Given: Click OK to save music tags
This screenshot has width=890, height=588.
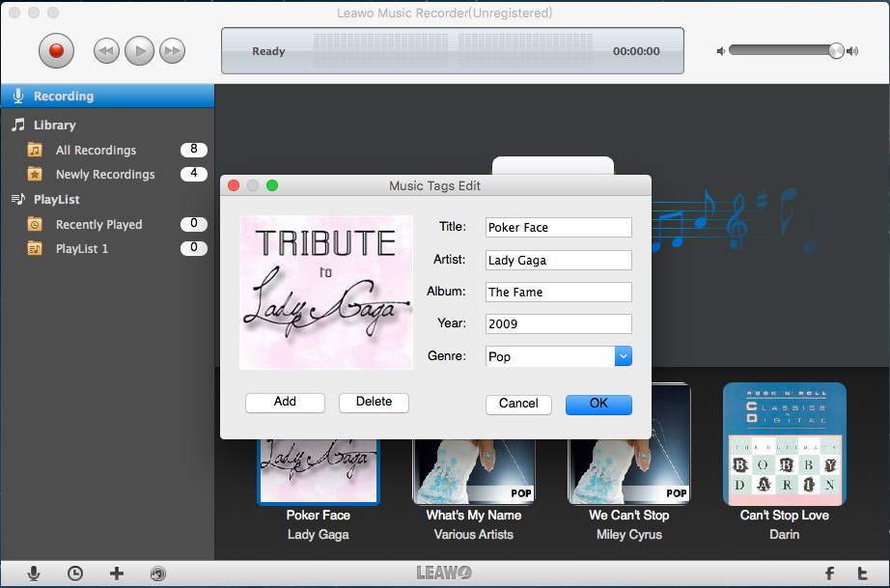Looking at the screenshot, I should point(598,404).
